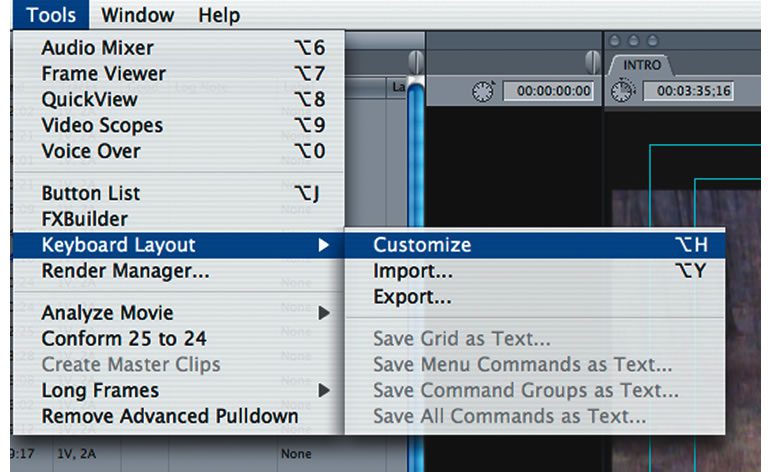Open the Tools menu
770x472 pixels.
[50, 15]
